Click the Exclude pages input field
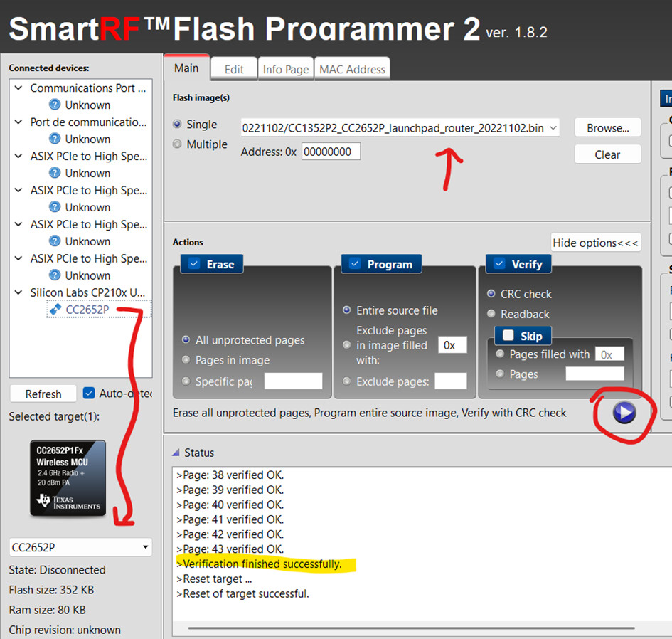The width and height of the screenshot is (672, 639). (x=451, y=381)
